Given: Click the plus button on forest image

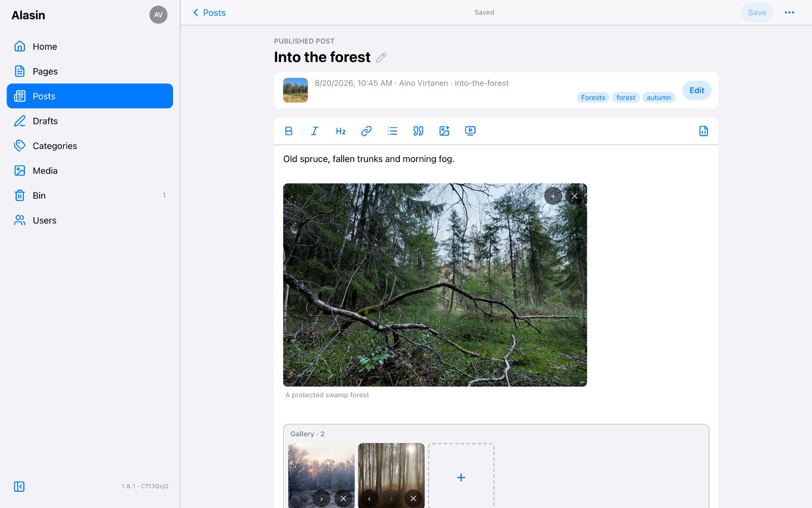Looking at the screenshot, I should click(x=553, y=196).
